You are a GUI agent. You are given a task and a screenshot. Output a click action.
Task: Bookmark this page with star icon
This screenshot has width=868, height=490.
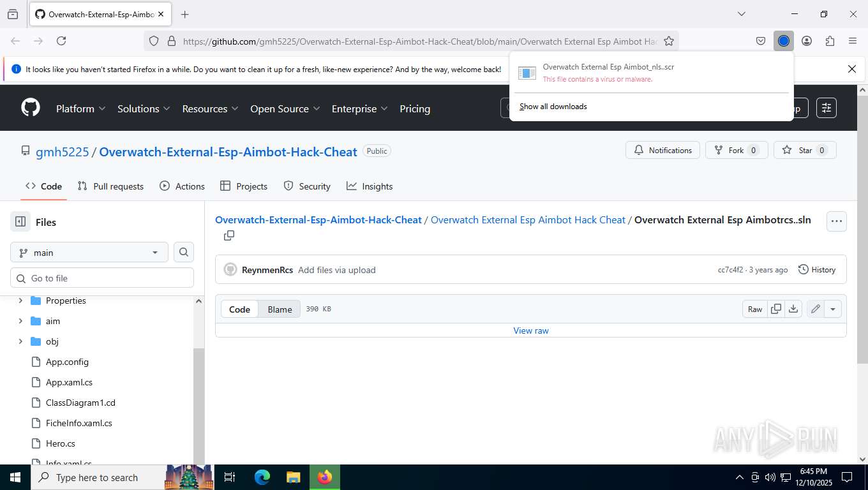pos(669,41)
